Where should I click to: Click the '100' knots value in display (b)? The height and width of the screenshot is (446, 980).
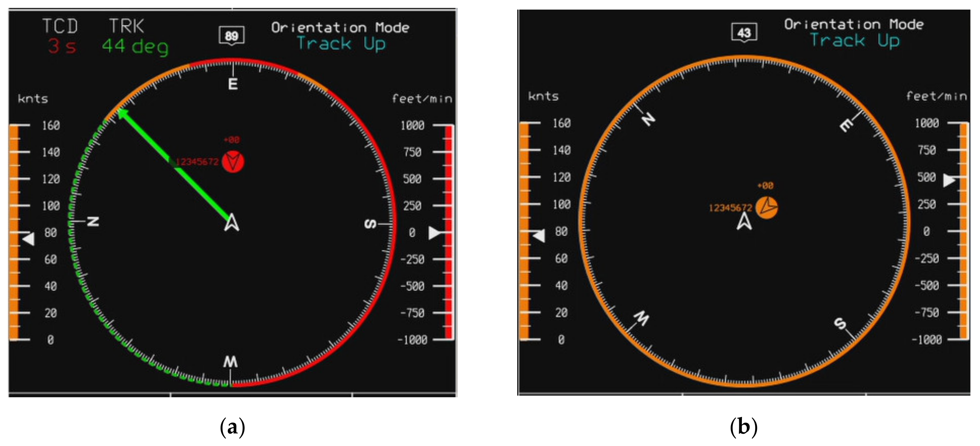click(562, 204)
